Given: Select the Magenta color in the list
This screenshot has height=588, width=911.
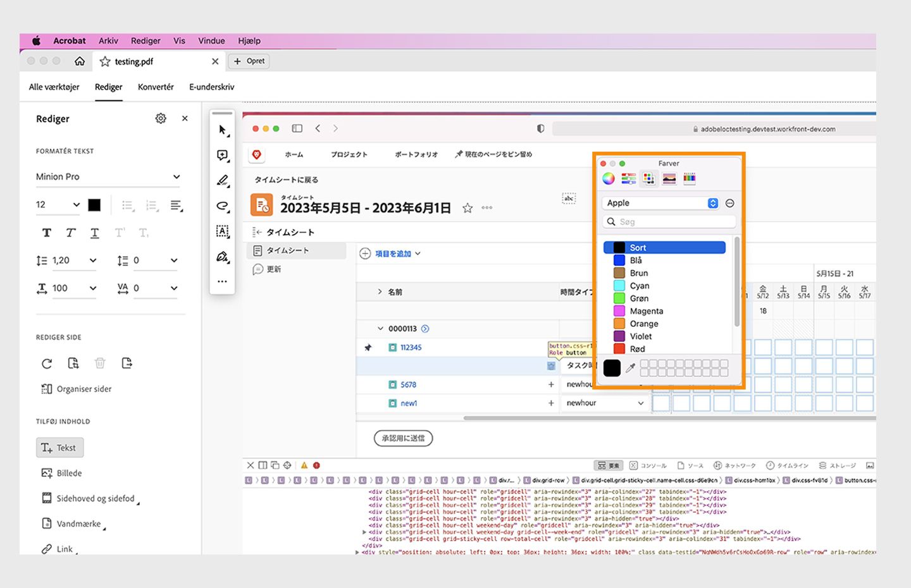Looking at the screenshot, I should pyautogui.click(x=645, y=311).
